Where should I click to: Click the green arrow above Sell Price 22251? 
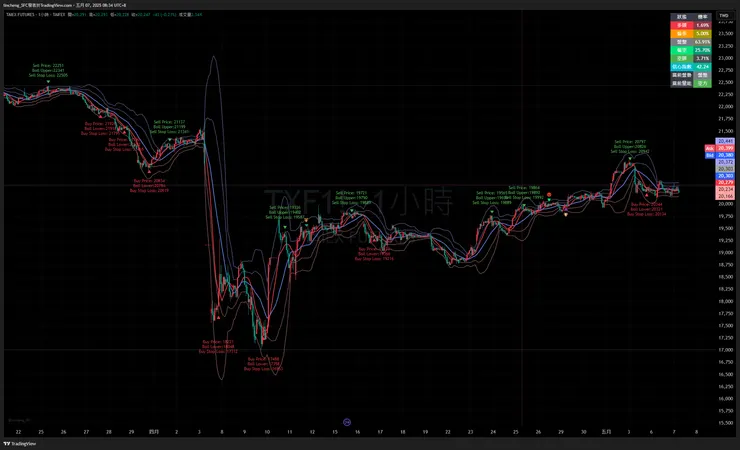[x=48, y=82]
